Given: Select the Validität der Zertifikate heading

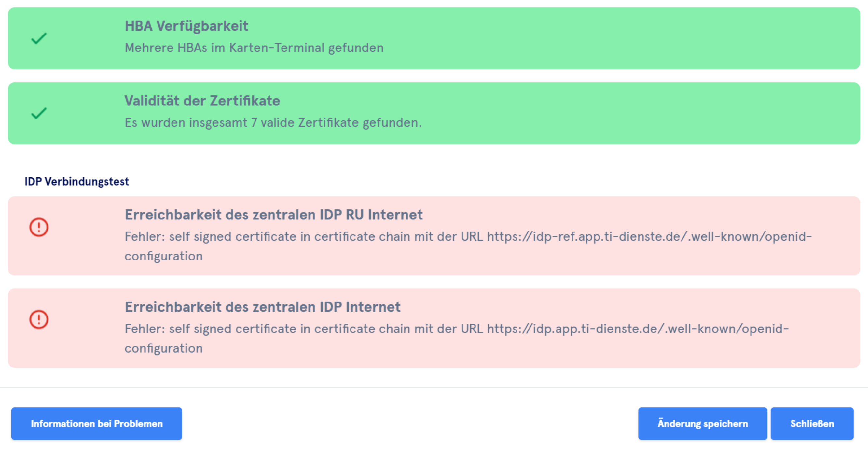Looking at the screenshot, I should click(202, 101).
